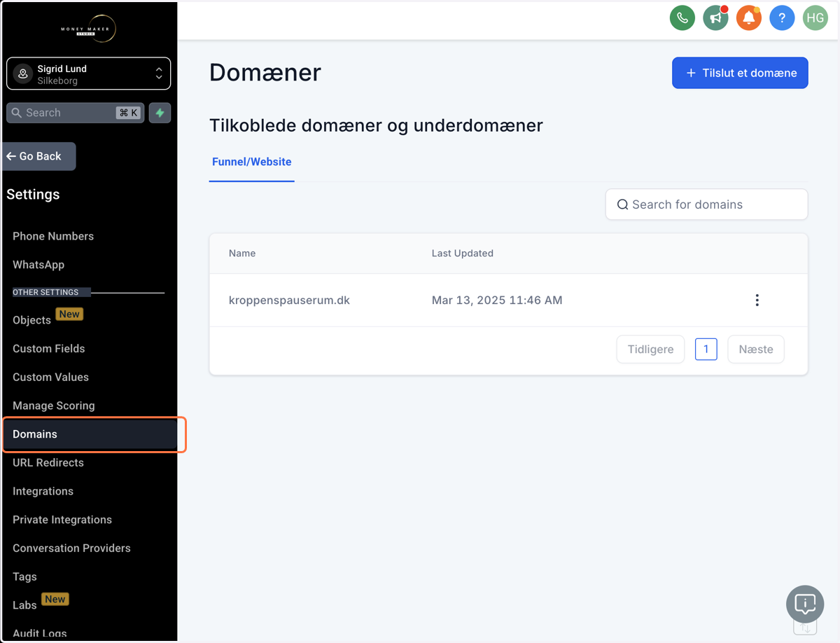840x643 pixels.
Task: Select page 1 in pagination
Action: coord(706,349)
